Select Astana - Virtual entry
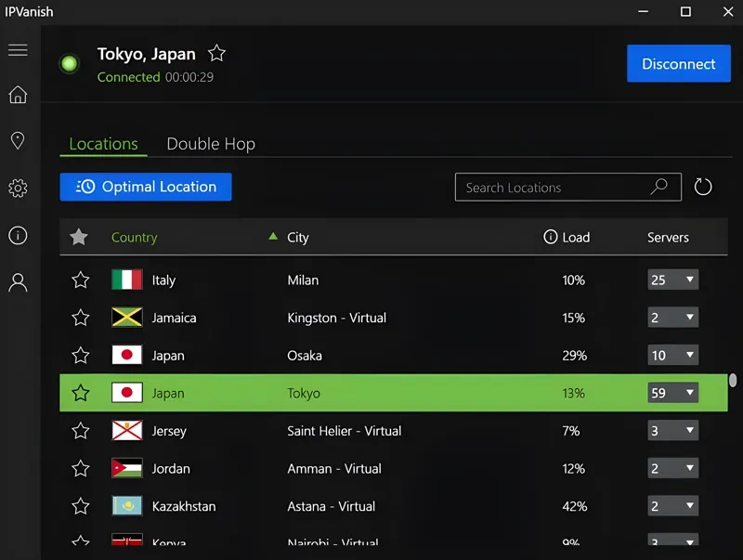Screen dimensions: 743x560 (x=331, y=506)
